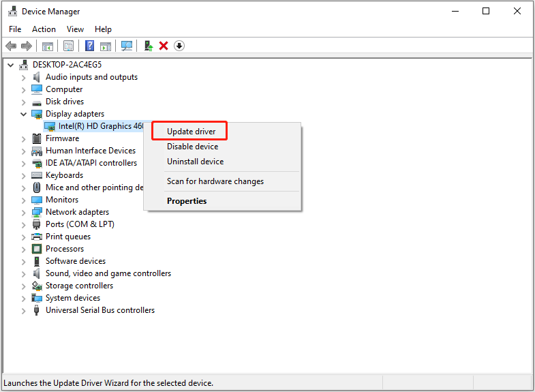Click the Human Interface Devices icon

[x=37, y=151]
